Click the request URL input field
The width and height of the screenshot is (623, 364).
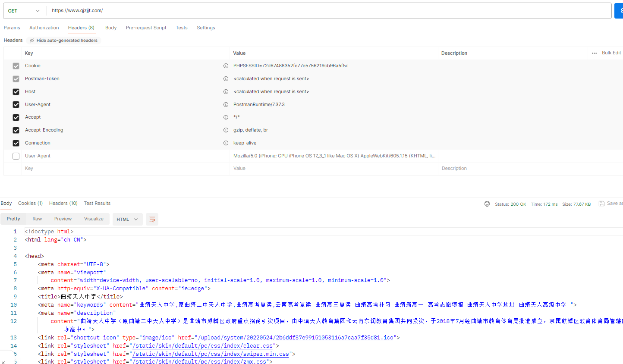point(328,11)
